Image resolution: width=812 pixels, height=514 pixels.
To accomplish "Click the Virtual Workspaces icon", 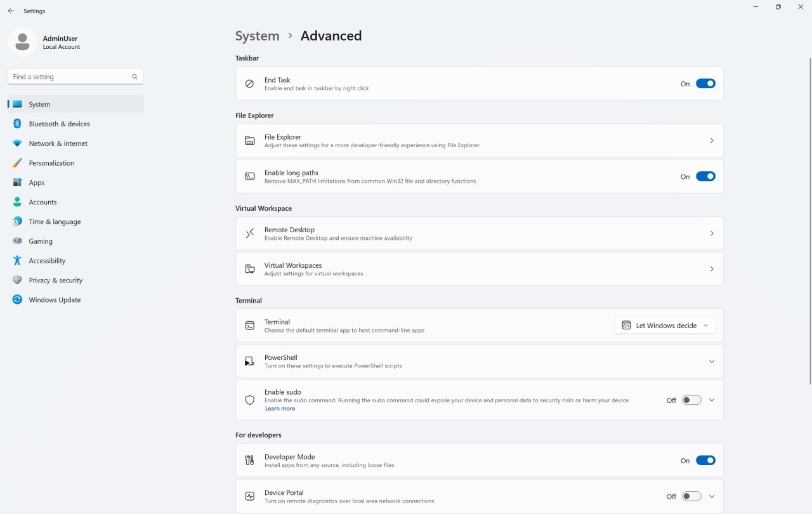I will click(x=249, y=268).
